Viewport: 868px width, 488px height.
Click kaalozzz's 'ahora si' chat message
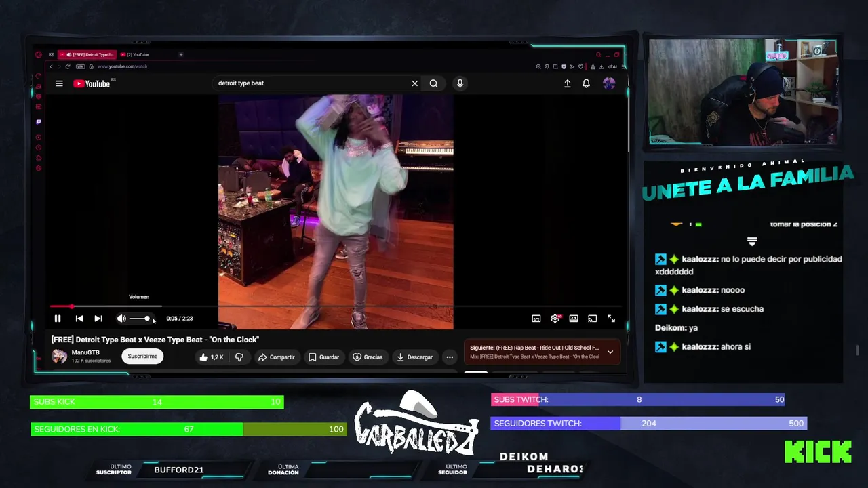point(703,347)
